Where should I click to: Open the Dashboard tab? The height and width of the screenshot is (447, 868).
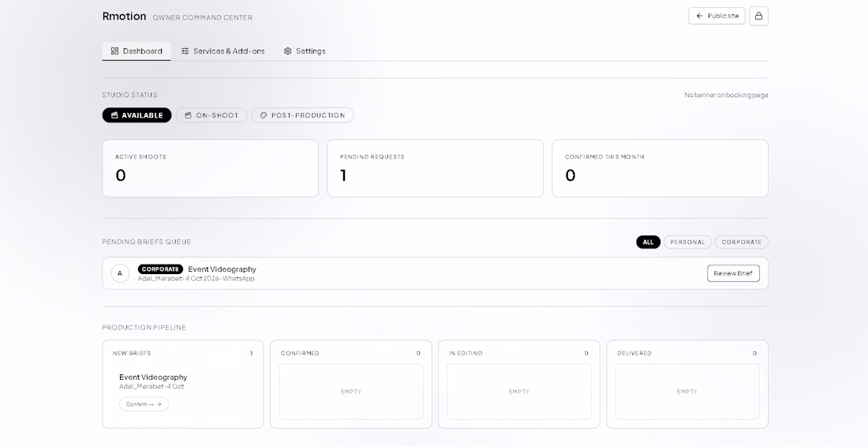click(137, 51)
